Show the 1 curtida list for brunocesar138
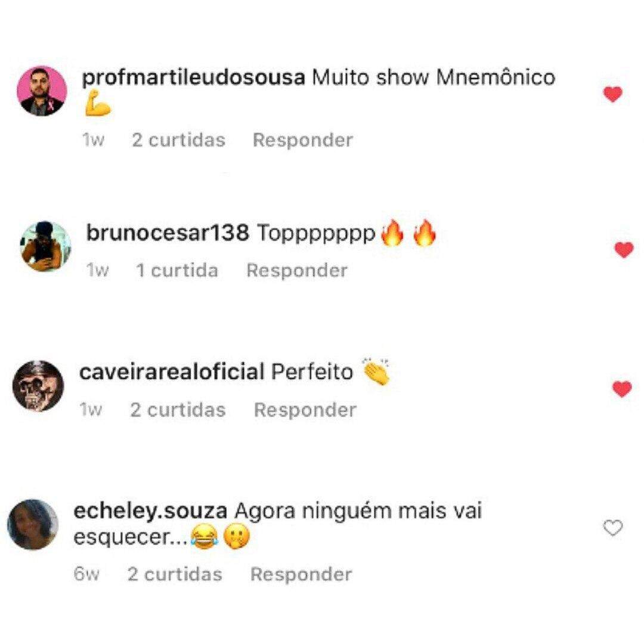Screen dimensions: 644x644 pyautogui.click(x=177, y=271)
